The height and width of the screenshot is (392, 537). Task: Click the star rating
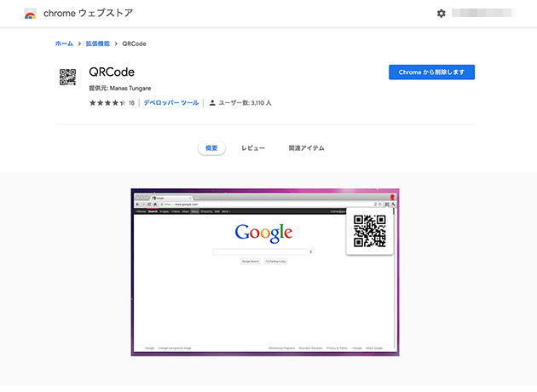coord(107,103)
